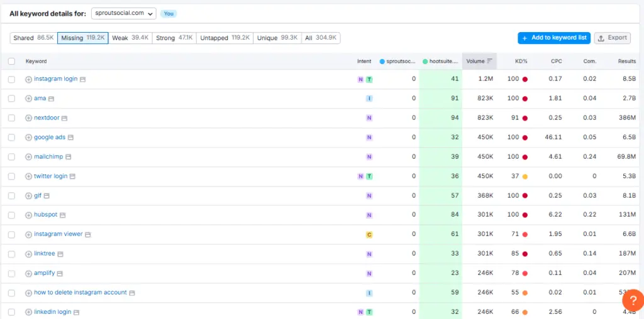The width and height of the screenshot is (644, 319).
Task: Select the twitter login row checkbox
Action: pos(11,176)
